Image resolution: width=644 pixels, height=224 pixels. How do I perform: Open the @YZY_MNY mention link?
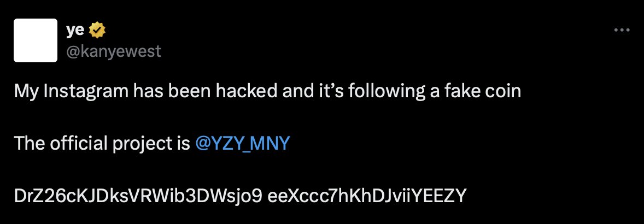pyautogui.click(x=243, y=144)
